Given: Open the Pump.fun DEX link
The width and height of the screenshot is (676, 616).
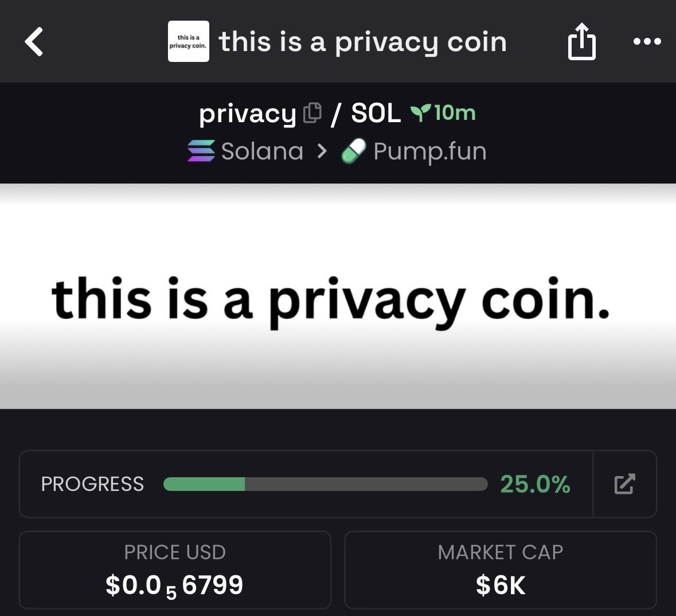Looking at the screenshot, I should click(429, 151).
